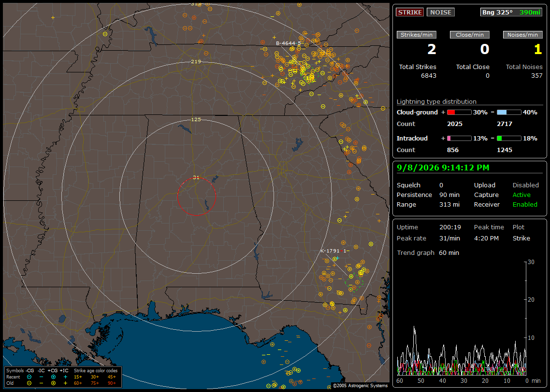The width and height of the screenshot is (550, 392).
Task: Click the Old +CG yellow symbol in legend
Action: point(53,383)
